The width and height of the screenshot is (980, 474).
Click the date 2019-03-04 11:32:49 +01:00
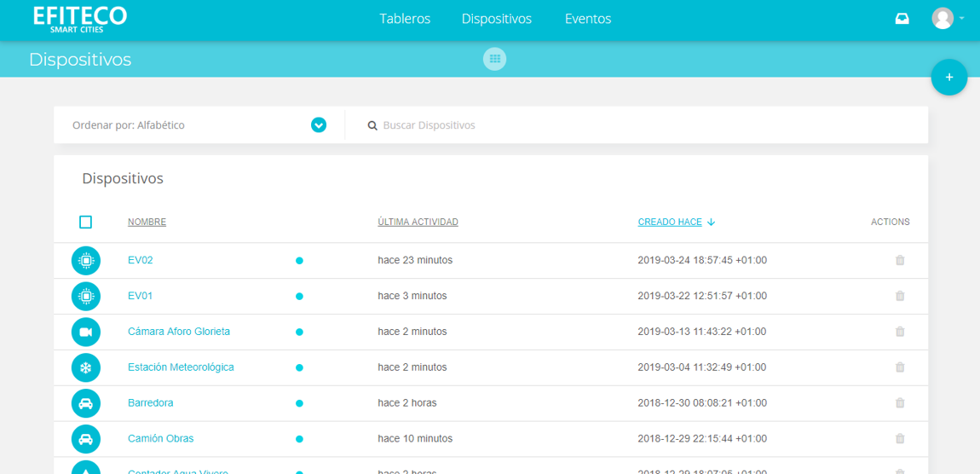[x=702, y=367]
